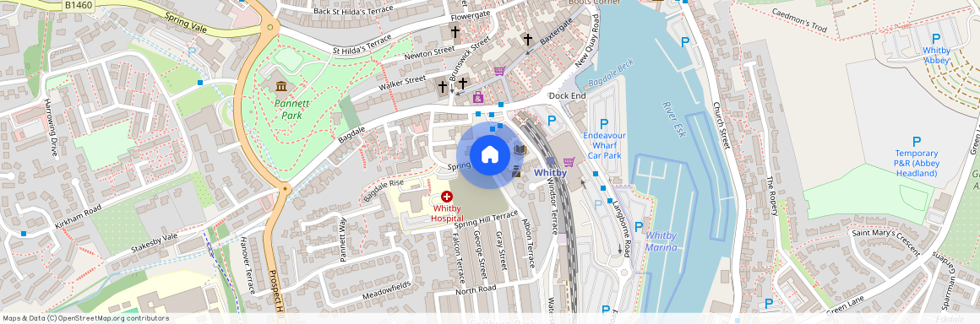Select the faded parking icon left of Langborne Road
980x324 pixels.
(x=598, y=204)
